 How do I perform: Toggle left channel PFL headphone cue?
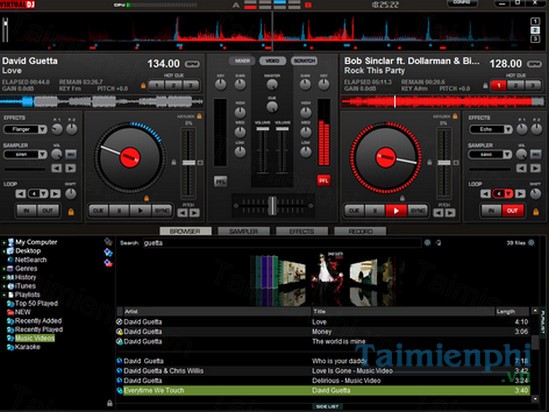220,181
